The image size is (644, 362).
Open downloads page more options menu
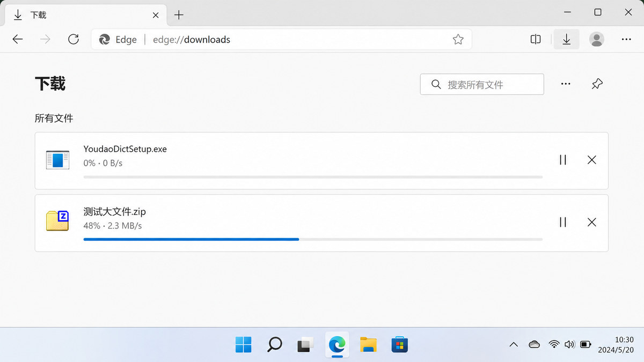coord(566,84)
